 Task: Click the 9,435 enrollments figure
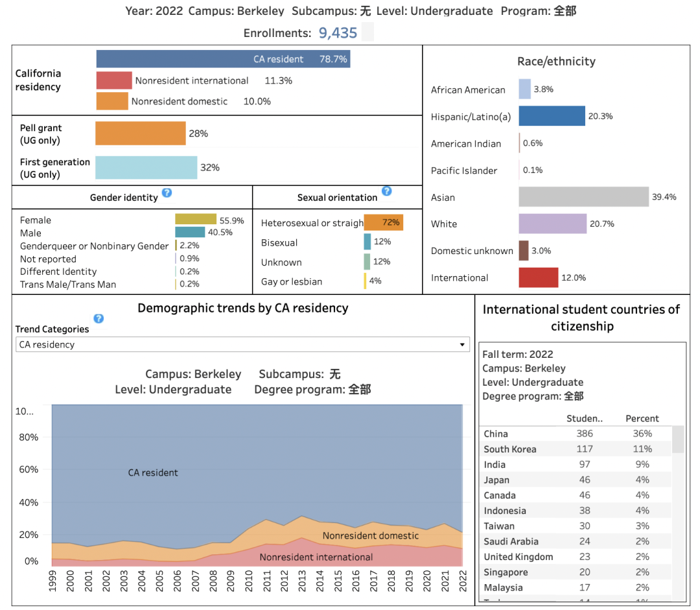pos(338,33)
